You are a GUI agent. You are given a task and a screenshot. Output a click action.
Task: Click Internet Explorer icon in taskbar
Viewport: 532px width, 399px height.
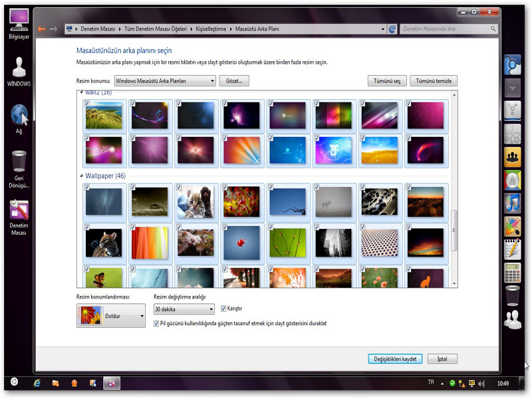(37, 384)
